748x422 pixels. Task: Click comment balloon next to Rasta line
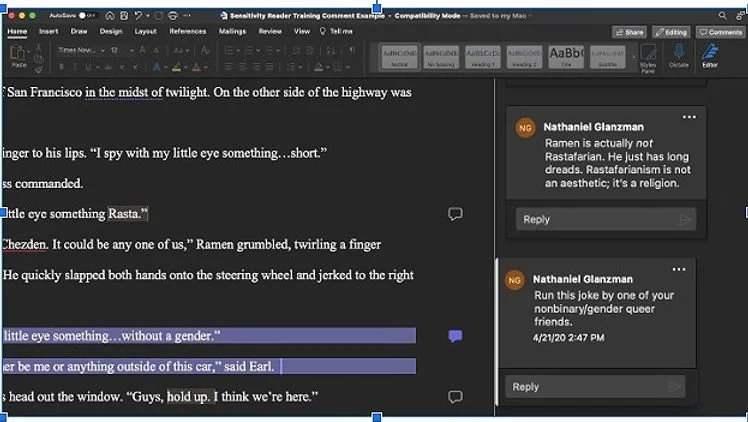click(x=455, y=213)
